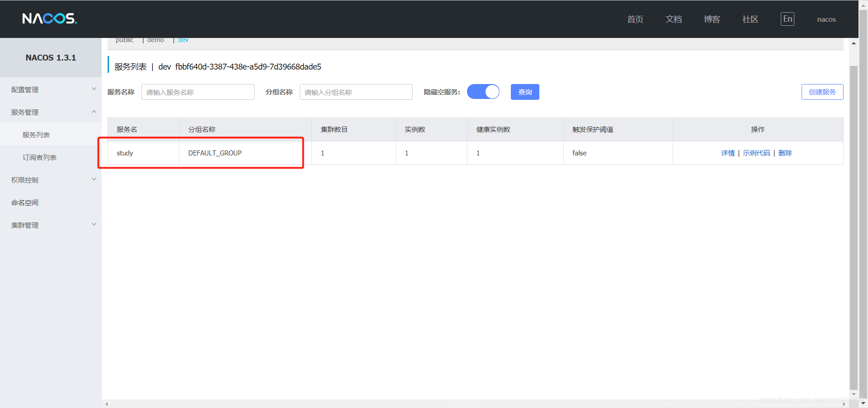
Task: Expand the 集群管理 menu chevron
Action: [94, 225]
